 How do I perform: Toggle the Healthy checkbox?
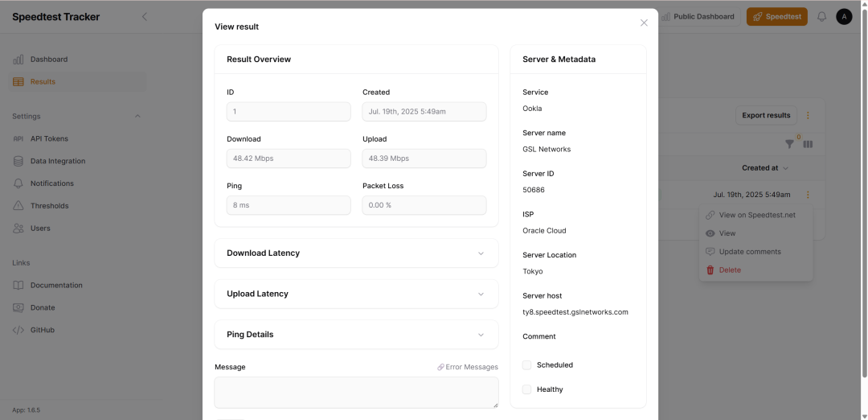(x=527, y=389)
